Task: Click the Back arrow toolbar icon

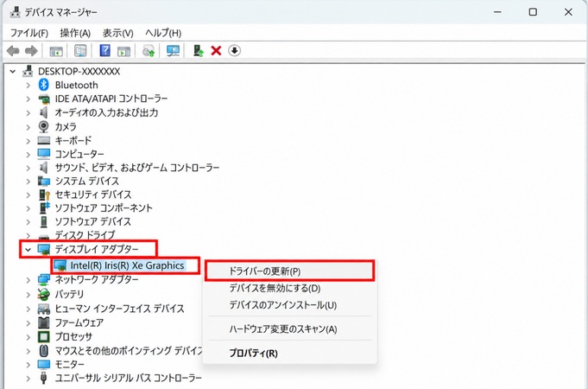Action: point(13,51)
